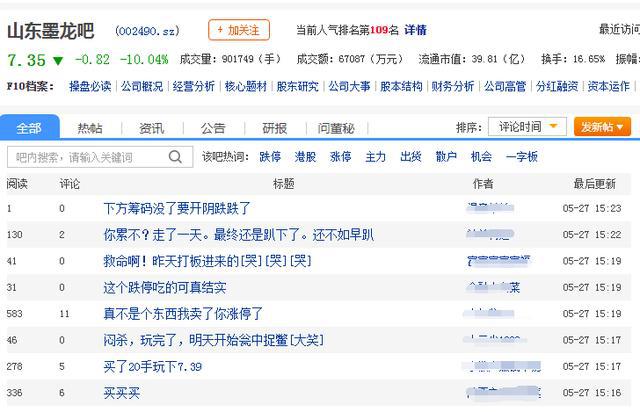Click hot keyword 散户
The image size is (640, 412).
coord(446,156)
